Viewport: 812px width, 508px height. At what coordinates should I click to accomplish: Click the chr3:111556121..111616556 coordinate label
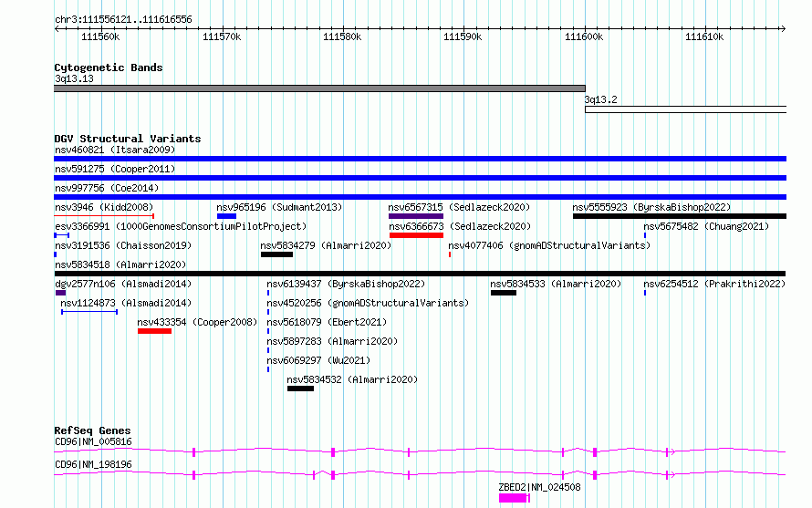123,19
